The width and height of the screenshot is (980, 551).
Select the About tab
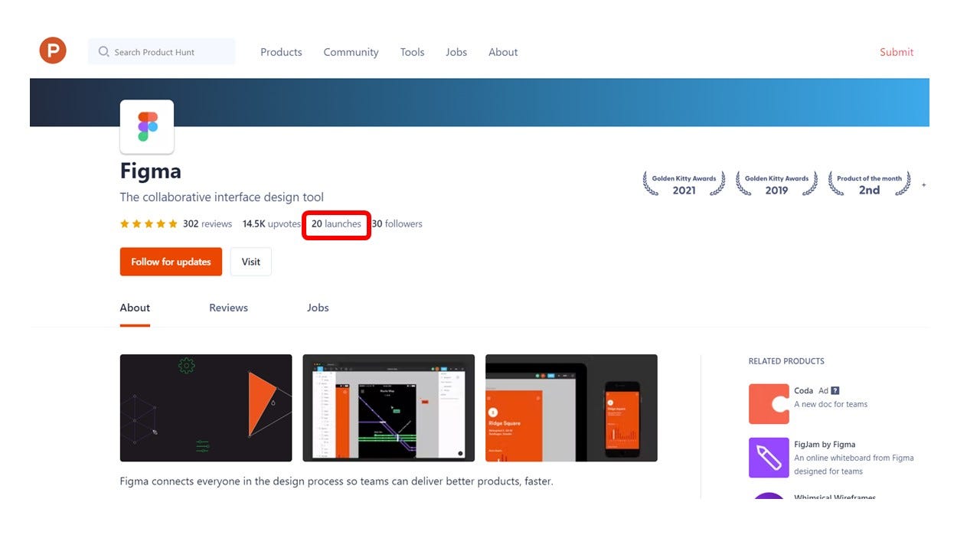coord(135,308)
